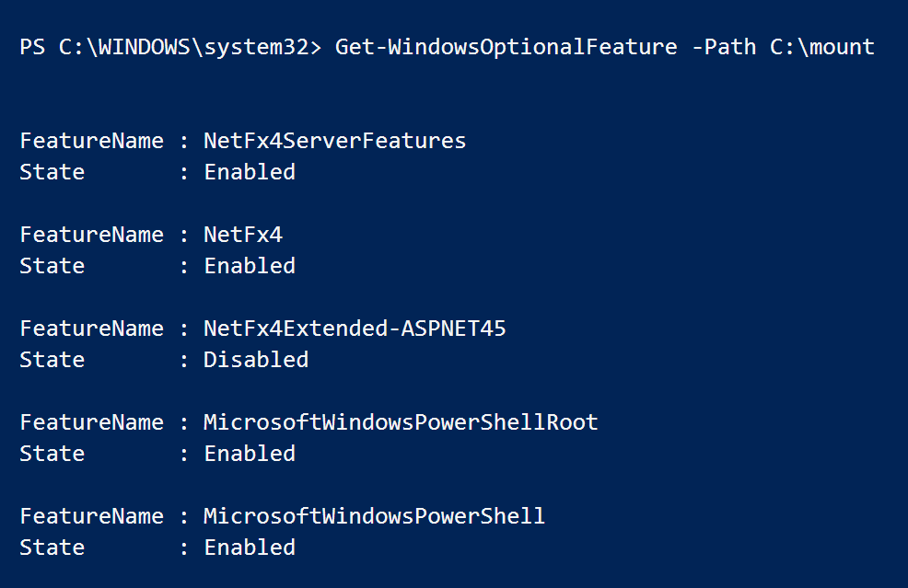Click Enabled state under MicrosoftWindowsPowerShell
The width and height of the screenshot is (908, 588).
click(250, 548)
